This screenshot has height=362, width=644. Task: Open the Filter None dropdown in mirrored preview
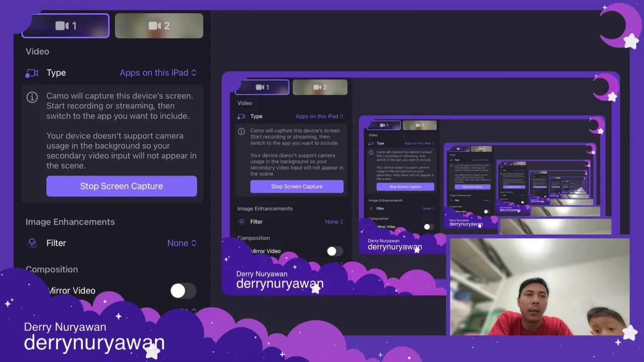[334, 221]
